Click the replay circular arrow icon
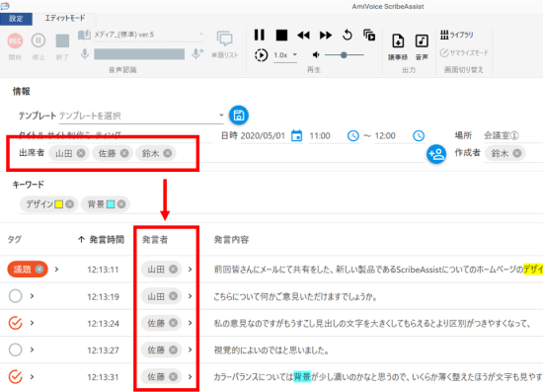The image size is (543, 392). tap(348, 35)
